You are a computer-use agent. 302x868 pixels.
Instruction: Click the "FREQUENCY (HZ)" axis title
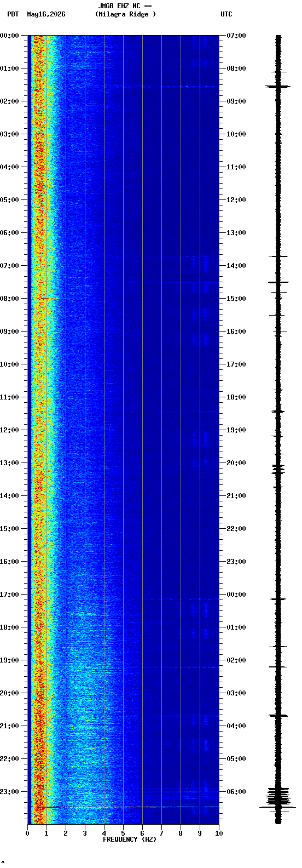(130, 840)
